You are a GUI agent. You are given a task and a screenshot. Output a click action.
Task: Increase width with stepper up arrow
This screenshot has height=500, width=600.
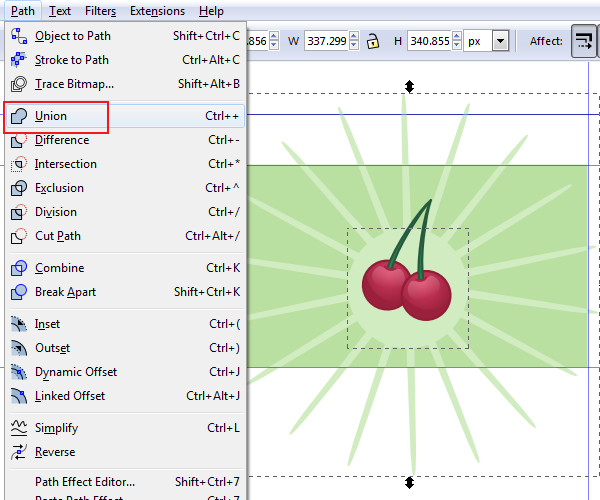click(354, 36)
